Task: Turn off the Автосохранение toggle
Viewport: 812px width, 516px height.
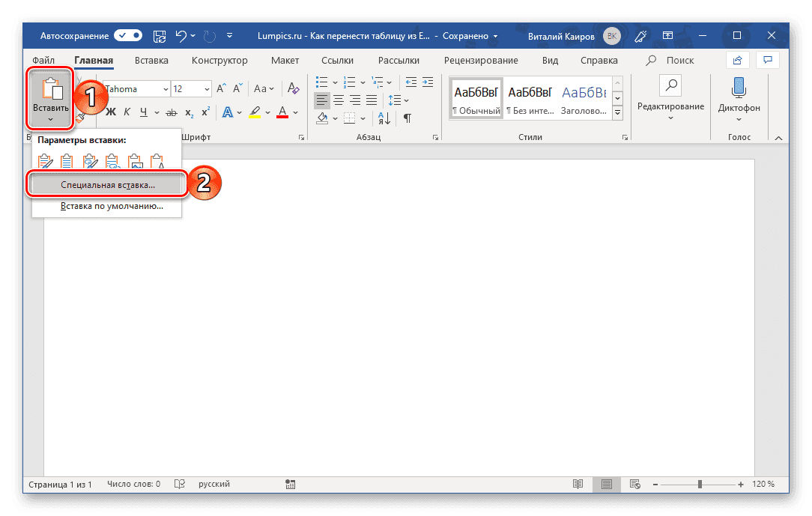Action: 127,35
